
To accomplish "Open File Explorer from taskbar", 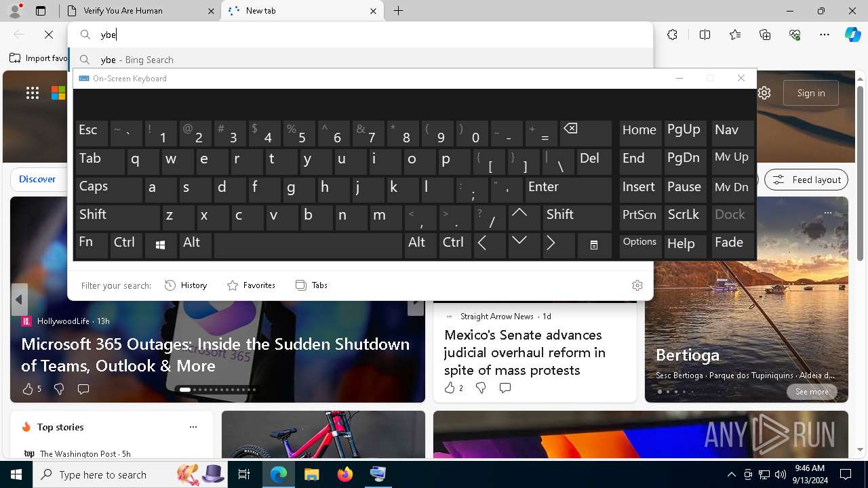I will coord(311,474).
